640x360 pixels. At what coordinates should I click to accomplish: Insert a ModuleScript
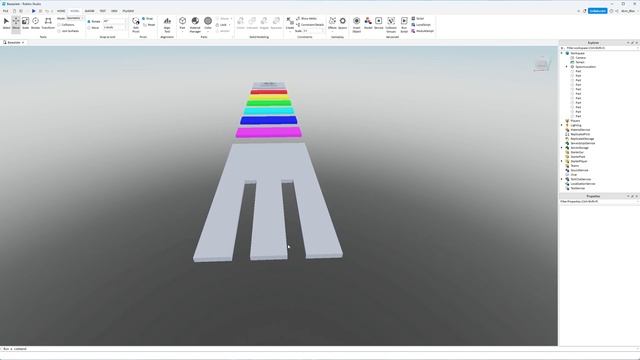pos(422,31)
